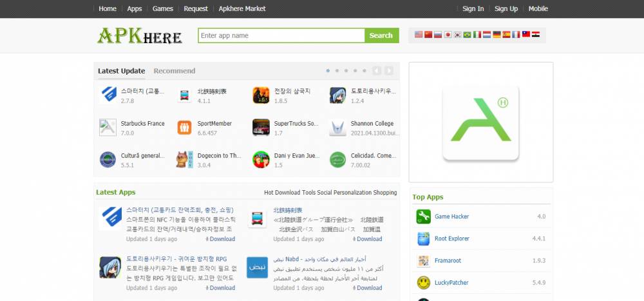Click the green Search button

(381, 35)
